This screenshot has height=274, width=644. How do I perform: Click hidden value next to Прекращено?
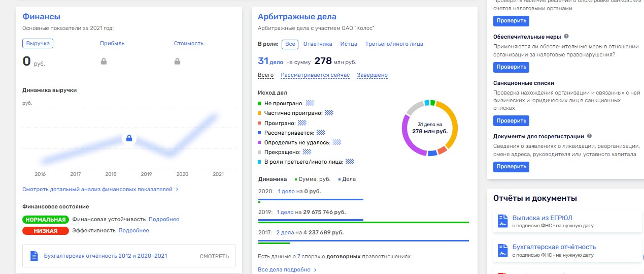click(x=307, y=151)
